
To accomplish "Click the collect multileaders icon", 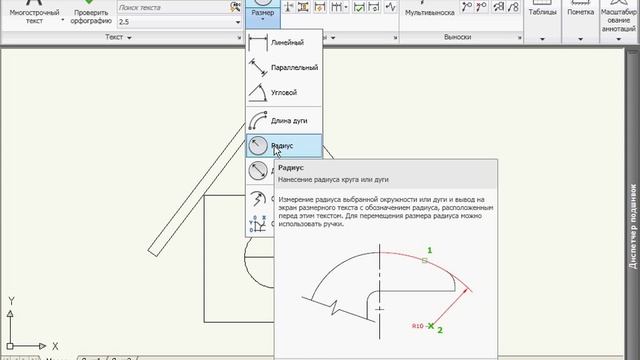I will pos(513,7).
